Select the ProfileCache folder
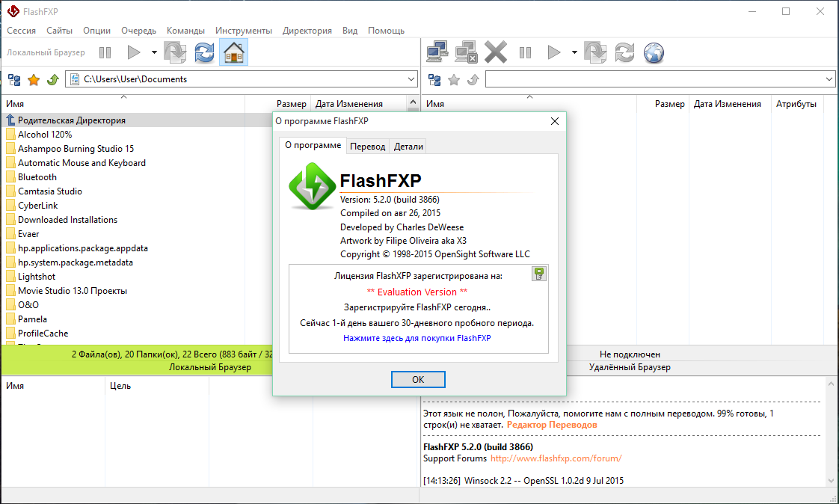The image size is (839, 504). click(x=43, y=334)
